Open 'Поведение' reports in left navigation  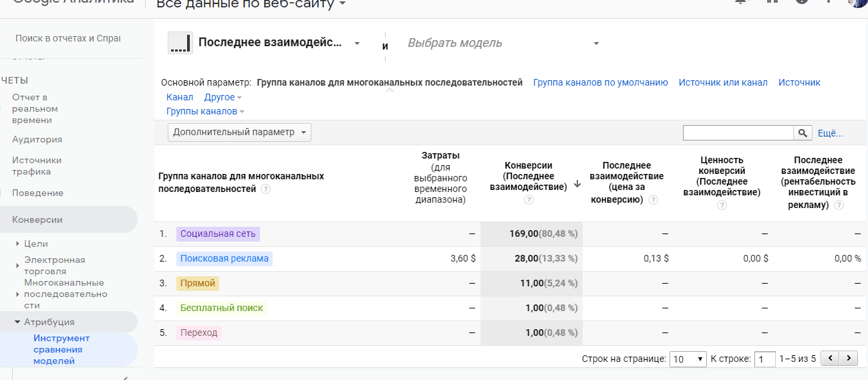[37, 193]
